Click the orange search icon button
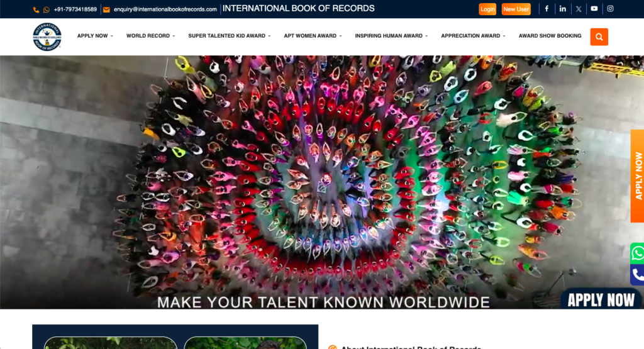Screen dimensions: 644x349 coord(599,37)
